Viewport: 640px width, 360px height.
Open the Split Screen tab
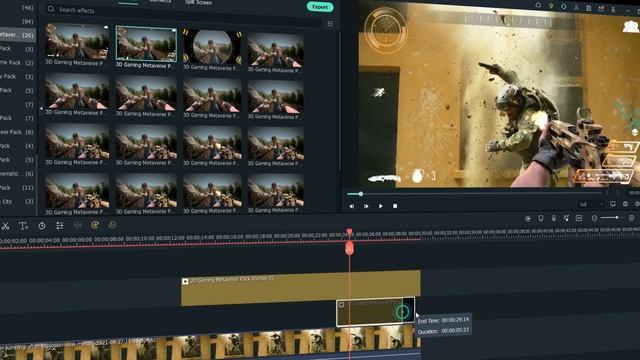point(198,2)
